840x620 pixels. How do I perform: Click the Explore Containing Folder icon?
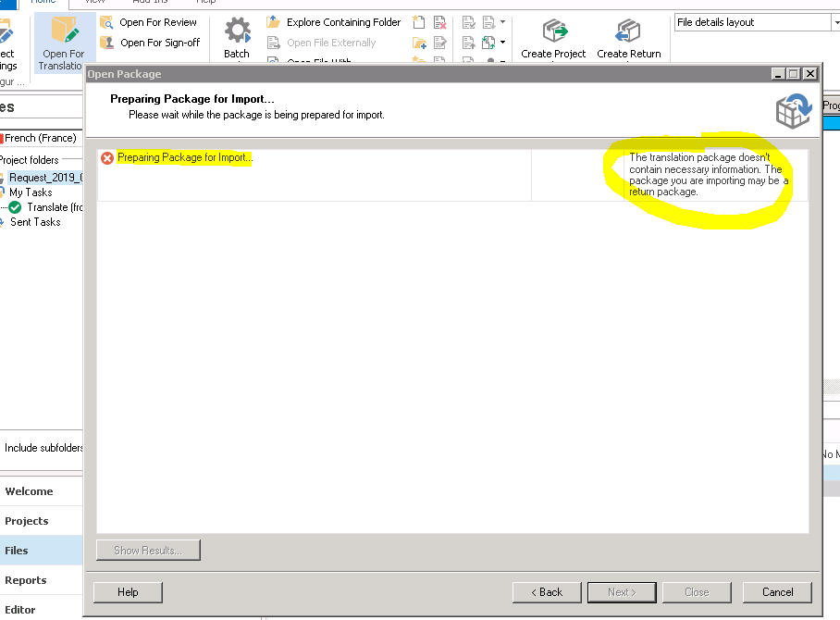coord(274,22)
